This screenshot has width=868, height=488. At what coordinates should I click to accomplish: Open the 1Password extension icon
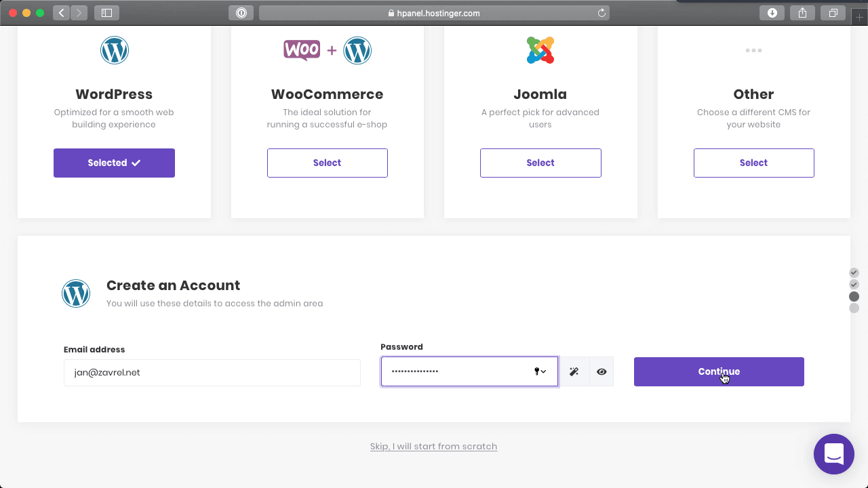(241, 12)
